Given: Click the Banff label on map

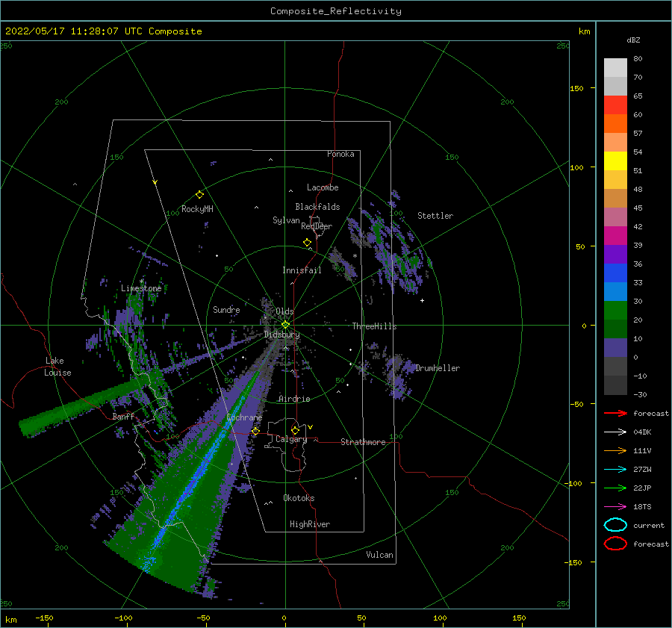Looking at the screenshot, I should coord(123,416).
